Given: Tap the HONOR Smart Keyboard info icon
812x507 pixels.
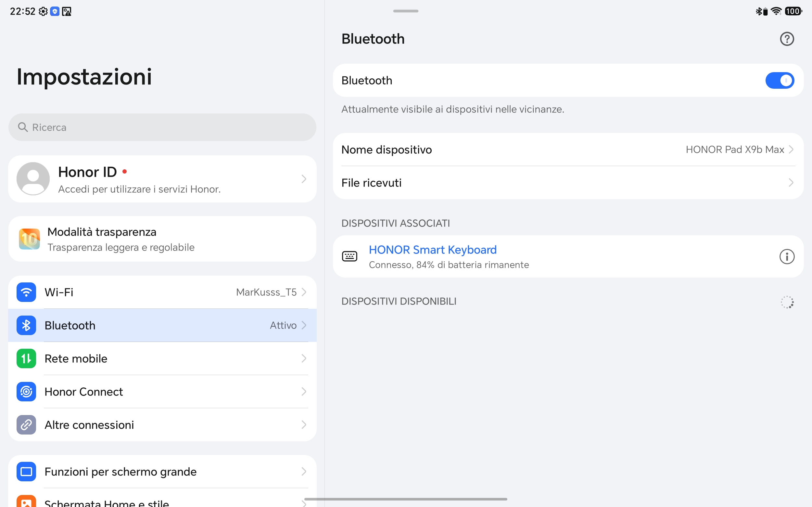Looking at the screenshot, I should [787, 256].
